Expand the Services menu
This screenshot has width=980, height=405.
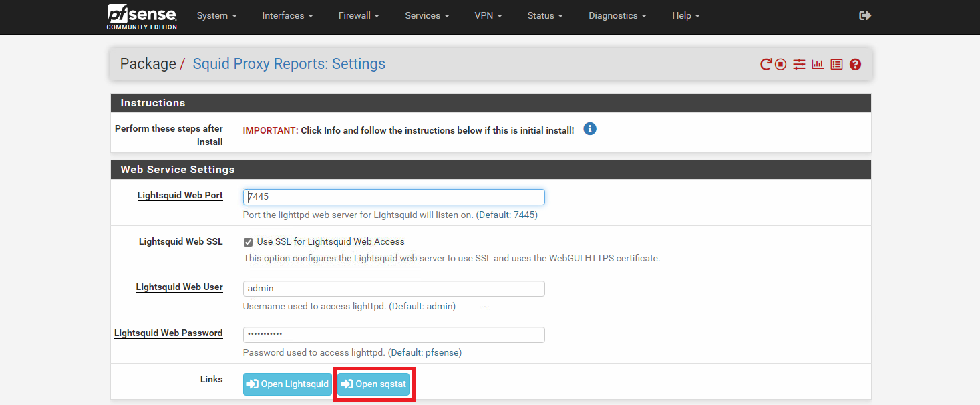pyautogui.click(x=427, y=15)
